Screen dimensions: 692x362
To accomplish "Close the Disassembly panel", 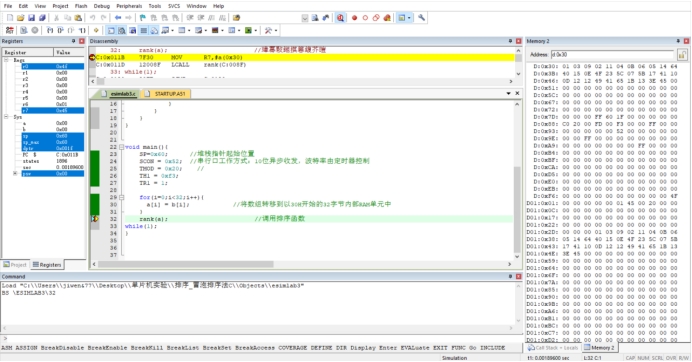I will (x=519, y=41).
